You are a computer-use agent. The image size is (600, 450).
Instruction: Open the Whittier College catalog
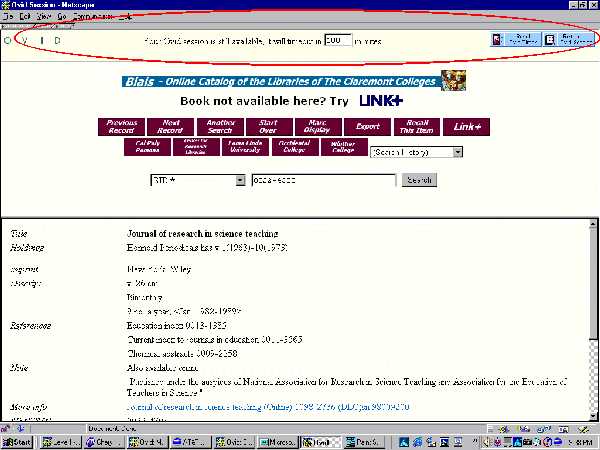point(342,147)
